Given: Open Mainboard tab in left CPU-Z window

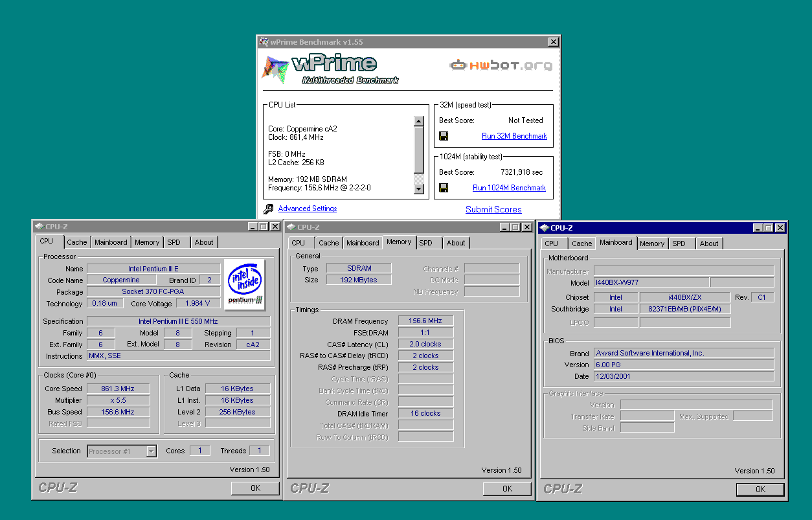Looking at the screenshot, I should (111, 242).
